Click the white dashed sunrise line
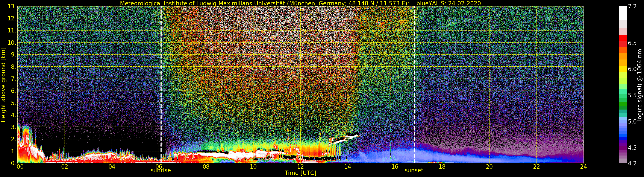This screenshot has width=644, height=177. 161,85
